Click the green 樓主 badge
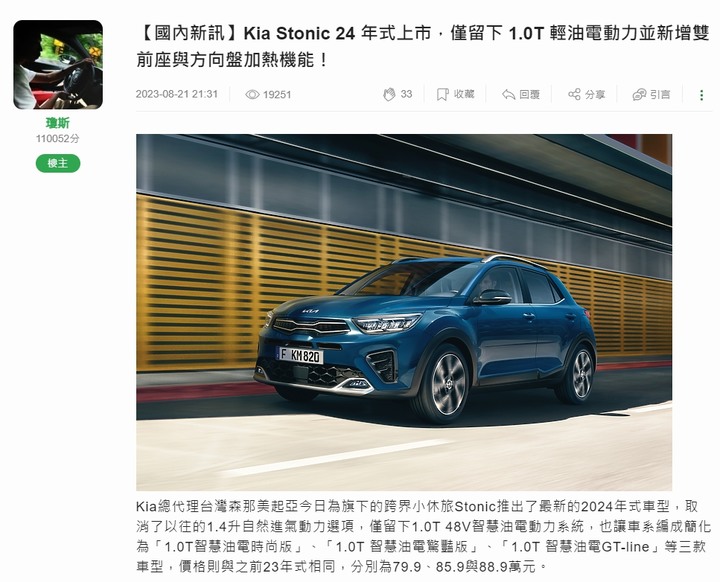The height and width of the screenshot is (582, 720). (x=58, y=163)
